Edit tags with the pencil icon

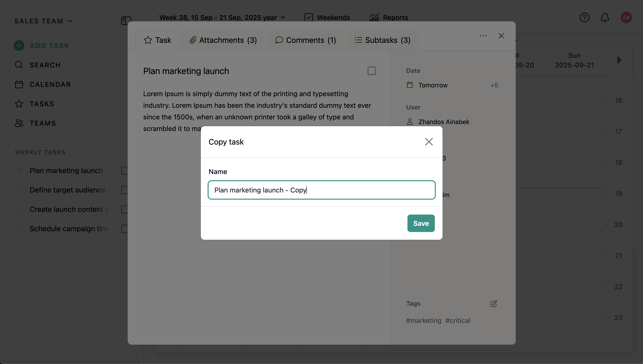(493, 304)
